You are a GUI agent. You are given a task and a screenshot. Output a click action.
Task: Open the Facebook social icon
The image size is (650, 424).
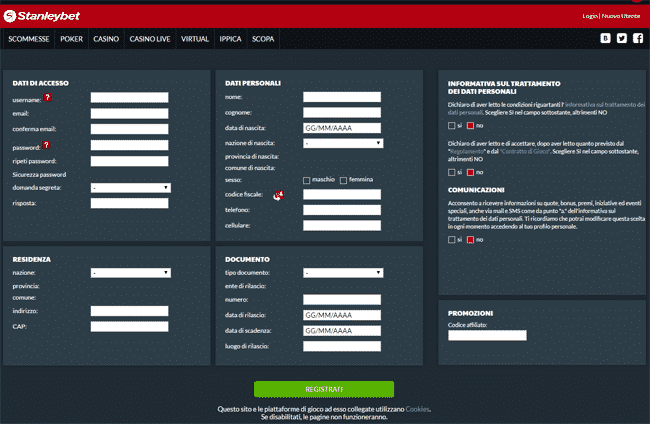pos(638,39)
